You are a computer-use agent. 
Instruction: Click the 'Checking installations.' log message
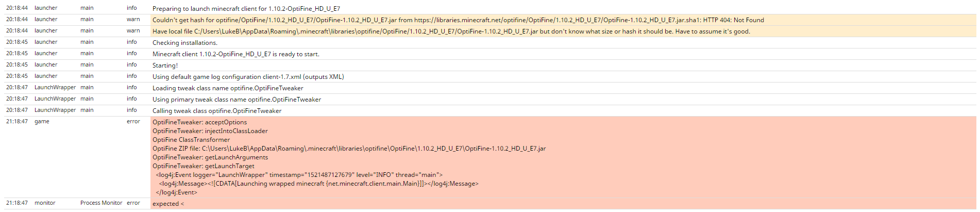coord(185,43)
